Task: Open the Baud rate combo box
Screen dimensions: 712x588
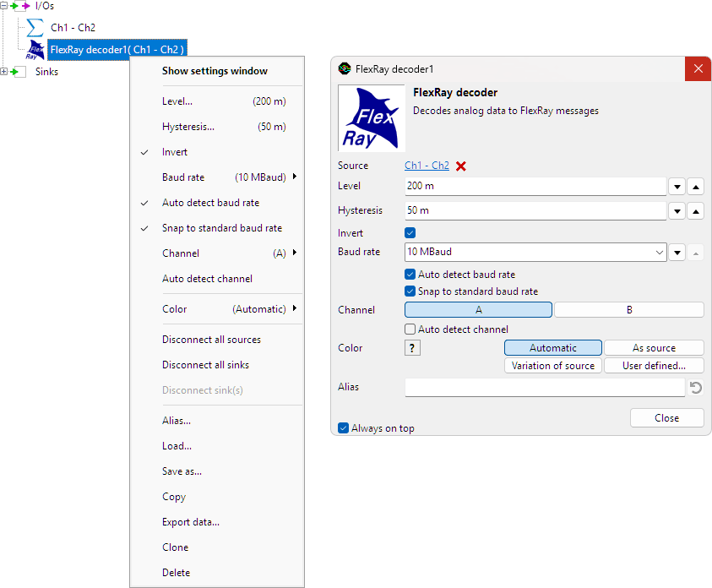Action: coord(535,252)
